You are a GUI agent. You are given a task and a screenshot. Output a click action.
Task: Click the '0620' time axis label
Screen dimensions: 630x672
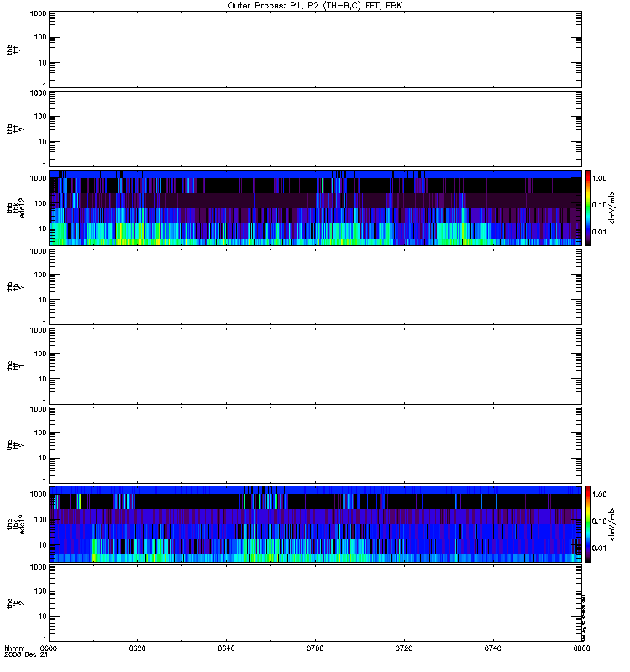click(137, 648)
